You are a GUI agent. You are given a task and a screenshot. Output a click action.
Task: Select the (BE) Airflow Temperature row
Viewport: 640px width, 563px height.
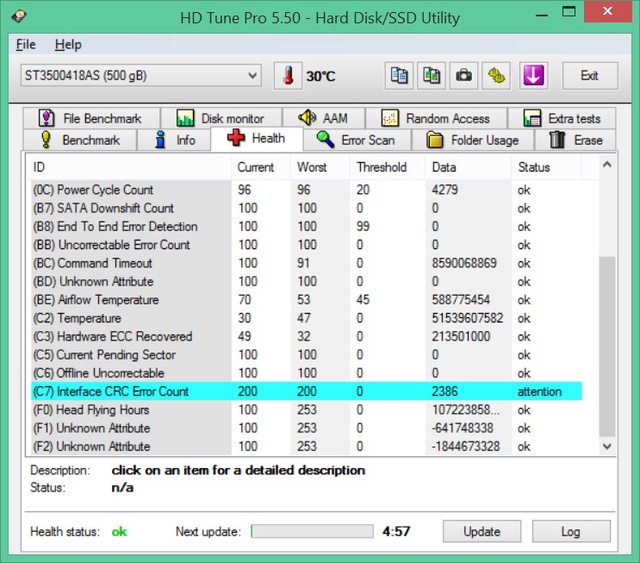(306, 300)
